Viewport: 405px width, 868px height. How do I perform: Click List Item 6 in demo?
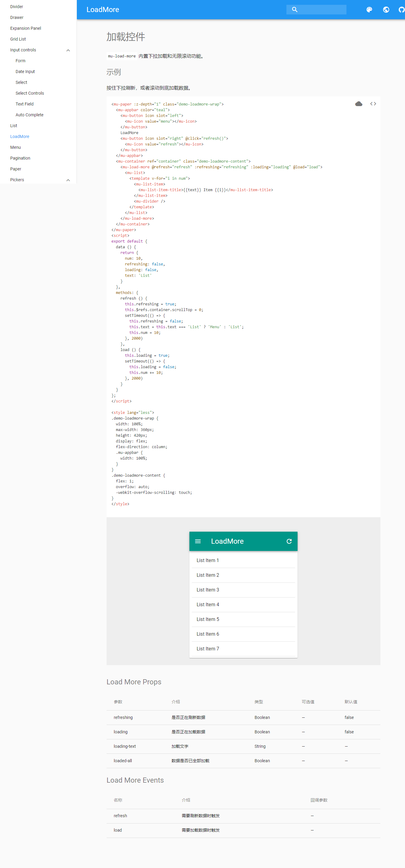pyautogui.click(x=208, y=634)
